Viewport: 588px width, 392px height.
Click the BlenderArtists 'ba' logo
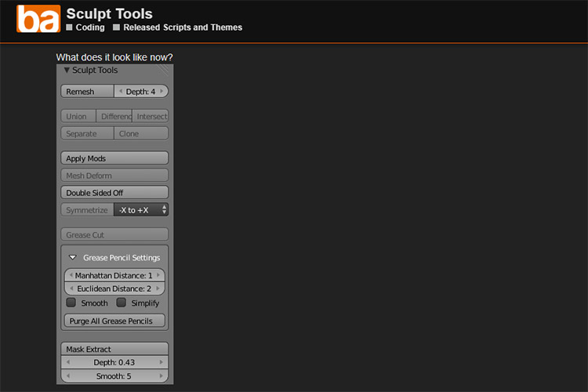38,19
